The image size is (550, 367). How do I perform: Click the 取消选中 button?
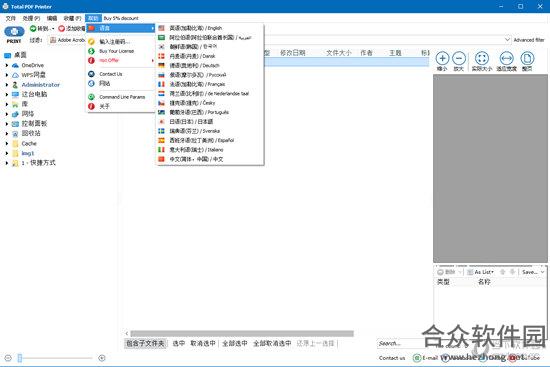coord(203,343)
